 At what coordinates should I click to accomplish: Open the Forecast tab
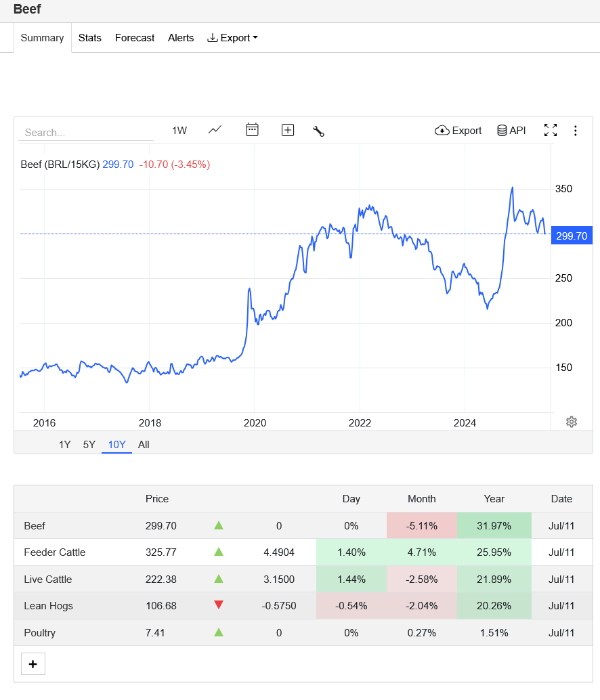coord(135,38)
